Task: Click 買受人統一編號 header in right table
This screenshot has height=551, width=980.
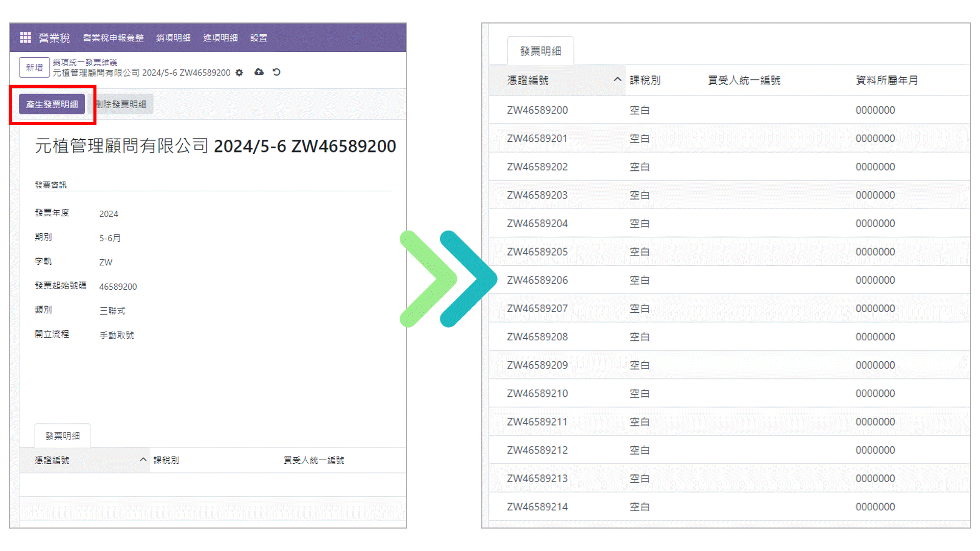Action: pyautogui.click(x=744, y=80)
